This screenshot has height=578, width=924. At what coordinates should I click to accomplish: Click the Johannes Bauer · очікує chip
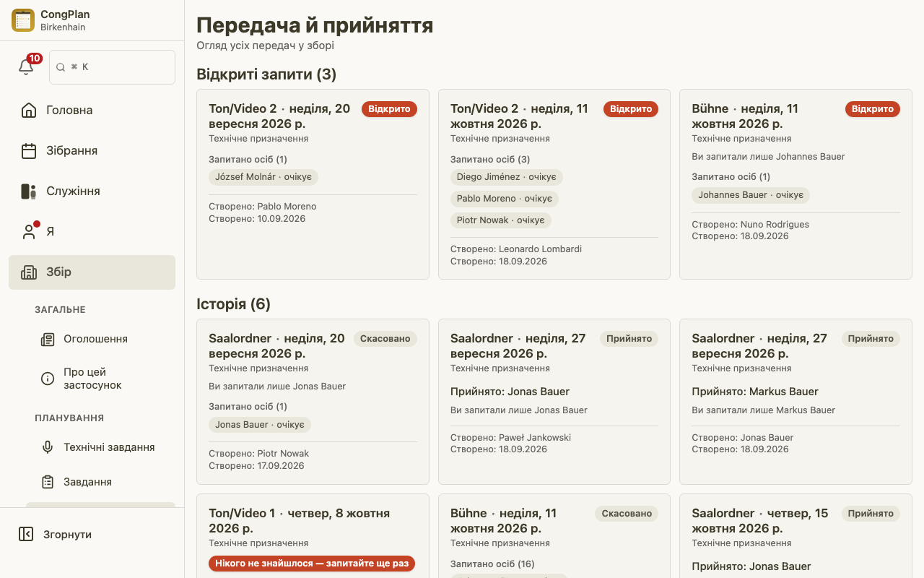751,195
